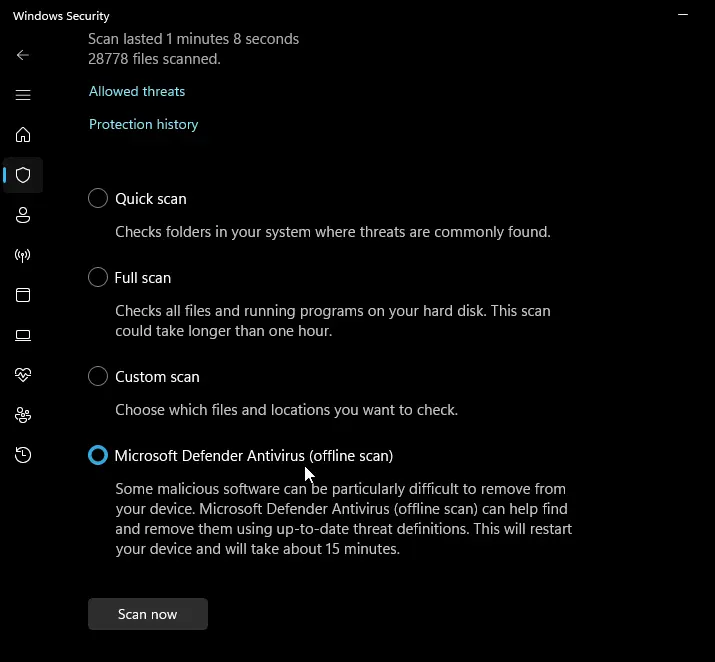Go back using the back arrow
Screen dimensions: 715x662
23,55
